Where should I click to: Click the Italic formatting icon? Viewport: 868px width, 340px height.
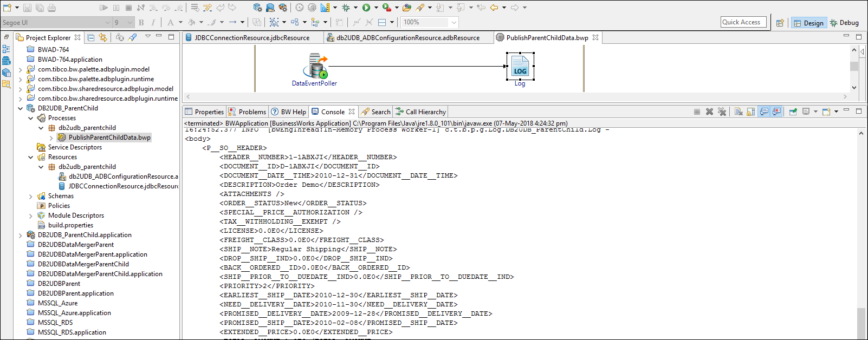click(x=153, y=22)
